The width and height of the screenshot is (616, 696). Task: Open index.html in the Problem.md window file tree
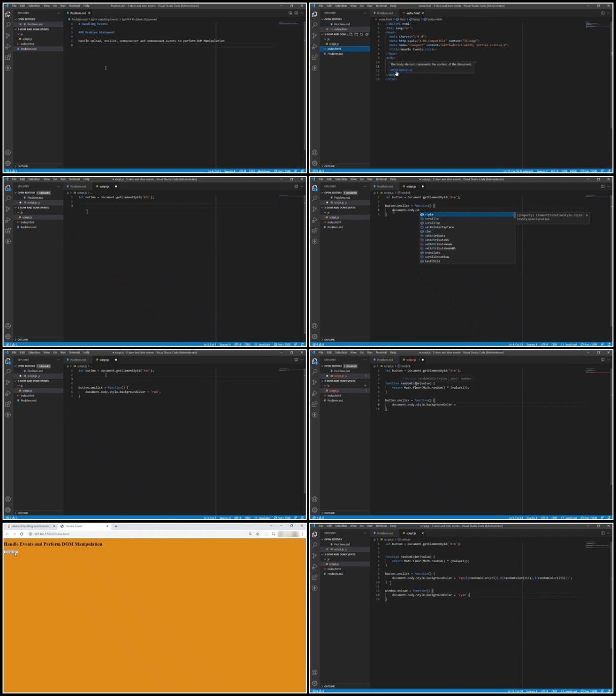pyautogui.click(x=27, y=44)
